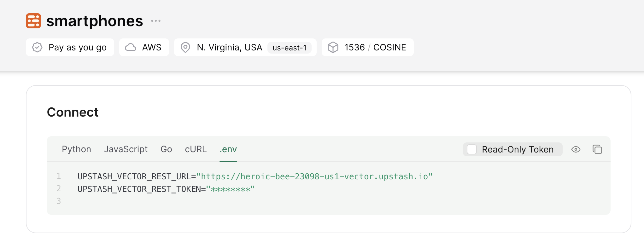The height and width of the screenshot is (242, 644).
Task: Click the masked REST token value
Action: [x=231, y=189]
